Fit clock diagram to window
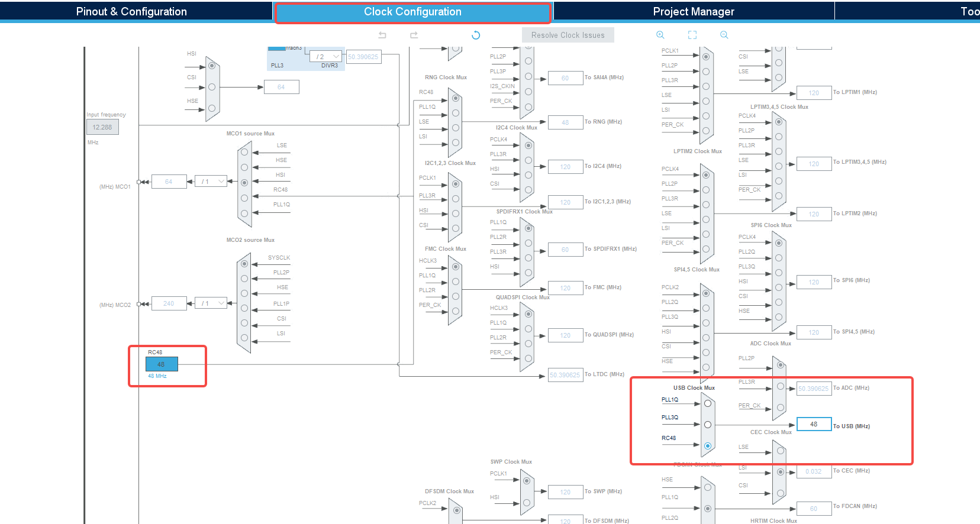Viewport: 980px width, 524px height. (x=692, y=35)
